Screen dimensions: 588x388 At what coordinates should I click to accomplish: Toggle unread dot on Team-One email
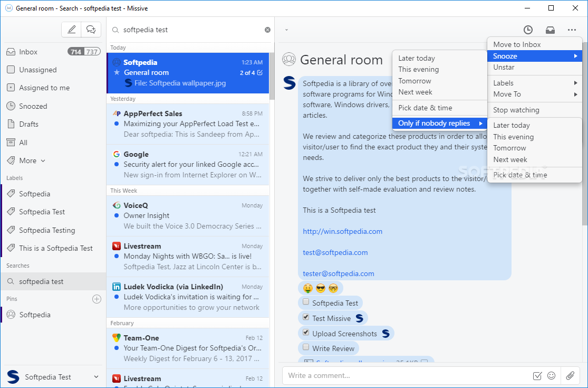pos(116,348)
